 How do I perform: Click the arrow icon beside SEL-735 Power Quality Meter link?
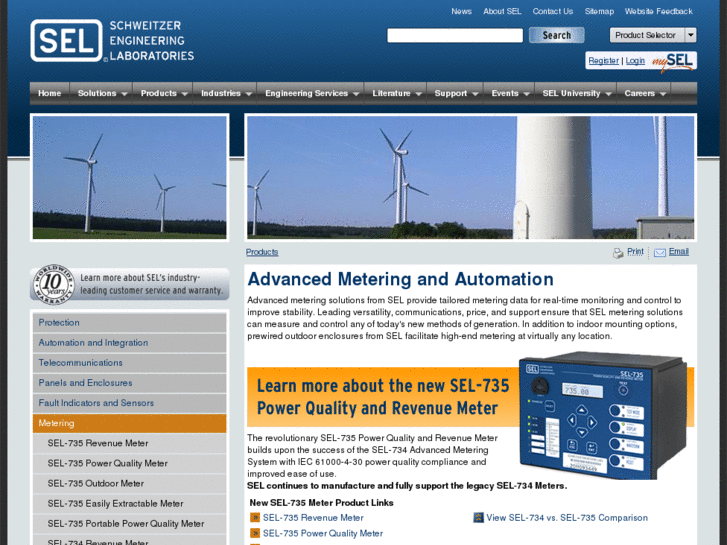pos(255,533)
